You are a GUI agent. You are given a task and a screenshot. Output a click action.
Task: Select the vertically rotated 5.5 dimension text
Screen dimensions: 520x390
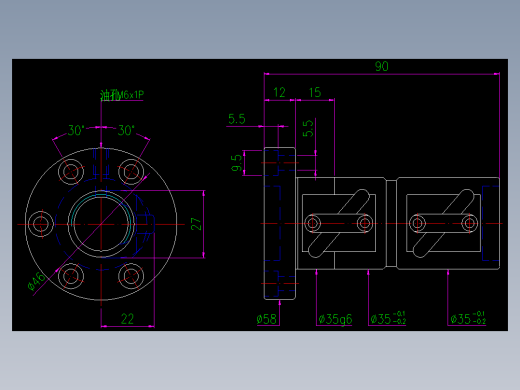click(x=308, y=128)
